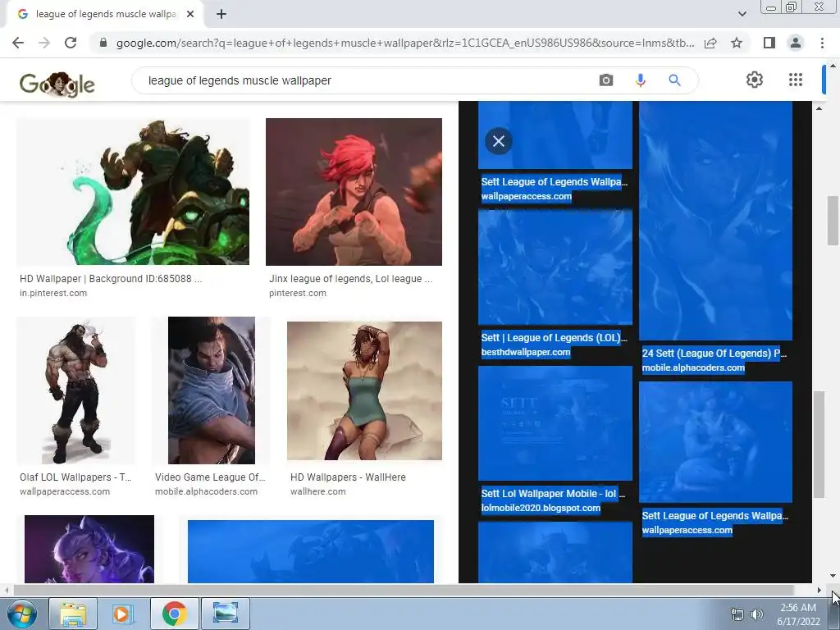Go to Google home via the logo
840x630 pixels.
tap(57, 84)
